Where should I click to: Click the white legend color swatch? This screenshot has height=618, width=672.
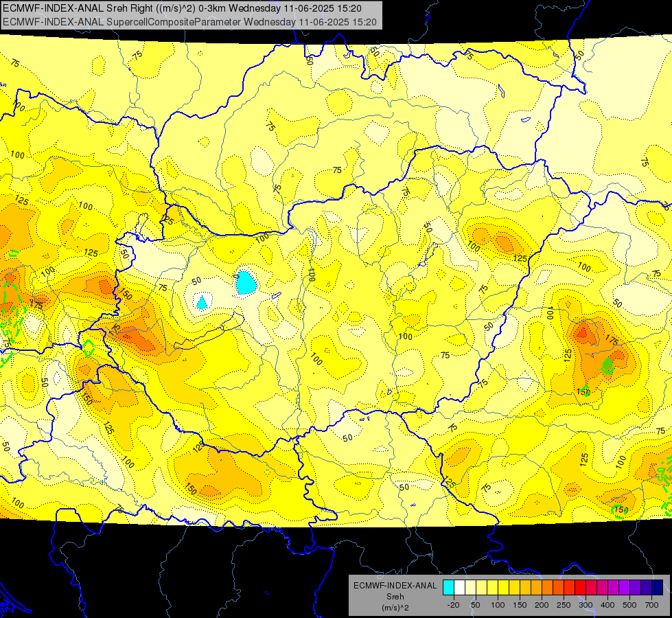(459, 587)
